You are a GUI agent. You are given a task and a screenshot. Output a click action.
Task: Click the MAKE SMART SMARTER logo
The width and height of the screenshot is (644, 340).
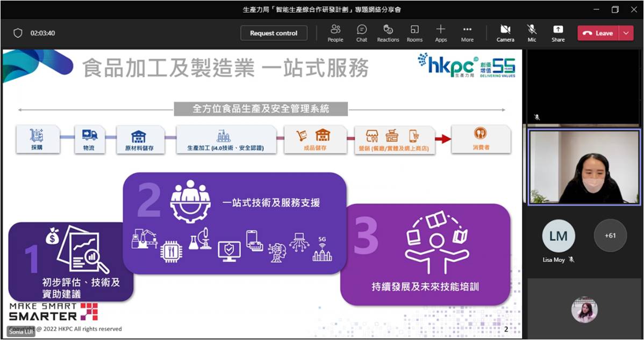point(53,311)
